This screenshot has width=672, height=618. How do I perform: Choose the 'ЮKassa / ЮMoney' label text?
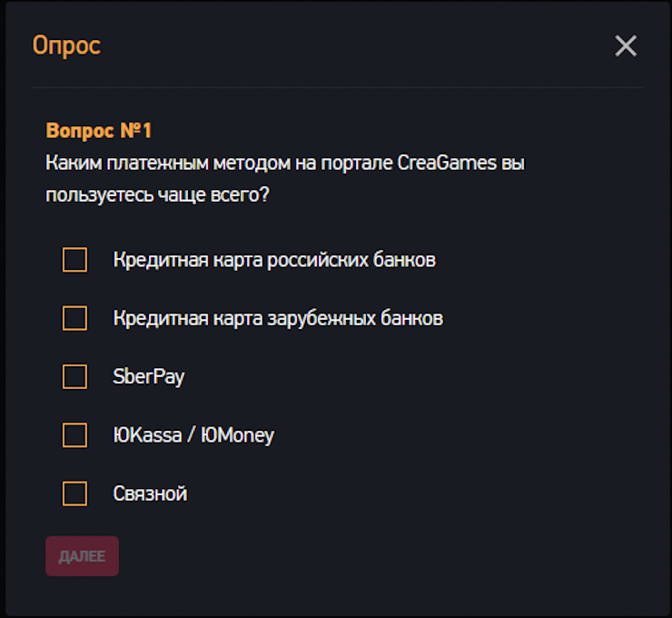[x=193, y=435]
